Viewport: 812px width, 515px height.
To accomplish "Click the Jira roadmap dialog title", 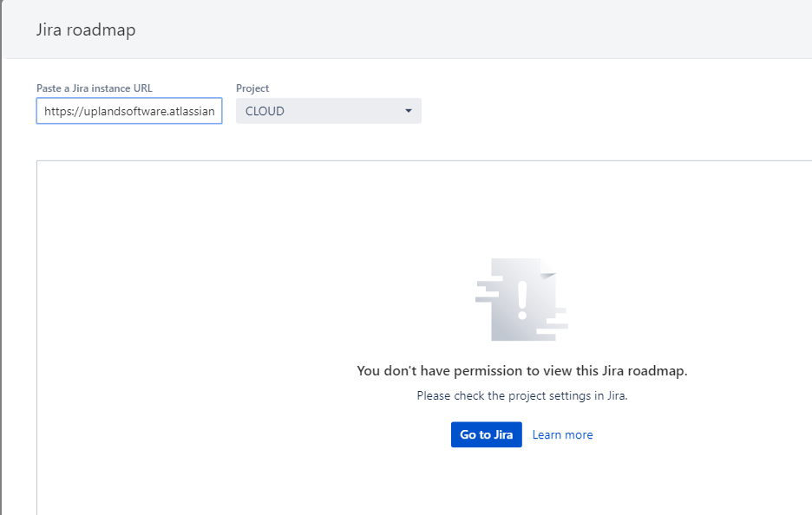I will (x=86, y=29).
